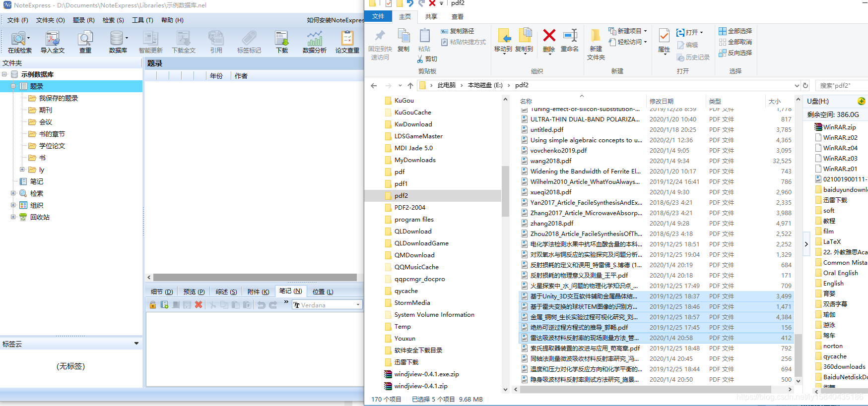Click the 智能更新 smart update icon
The image size is (868, 406).
pyautogui.click(x=150, y=42)
